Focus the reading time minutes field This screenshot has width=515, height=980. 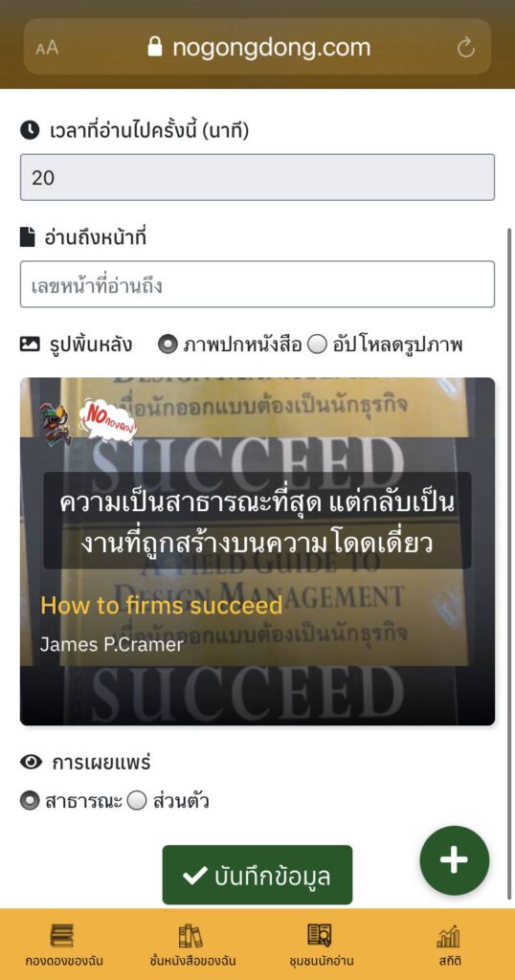point(257,177)
